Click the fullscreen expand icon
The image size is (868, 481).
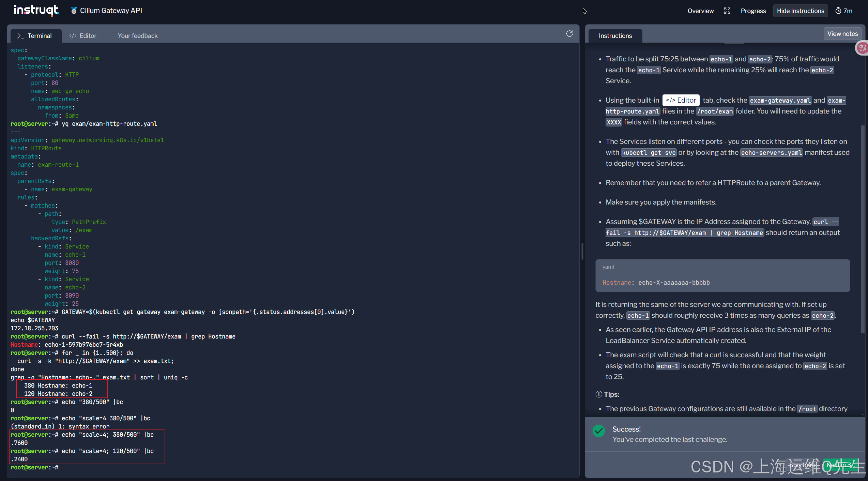[x=727, y=11]
